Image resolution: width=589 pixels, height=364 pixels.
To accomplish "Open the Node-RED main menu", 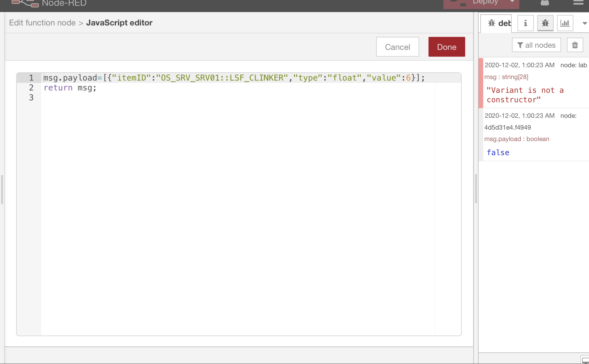I will coord(578,2).
